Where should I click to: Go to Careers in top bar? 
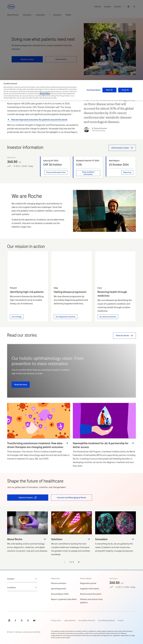pos(107,7)
